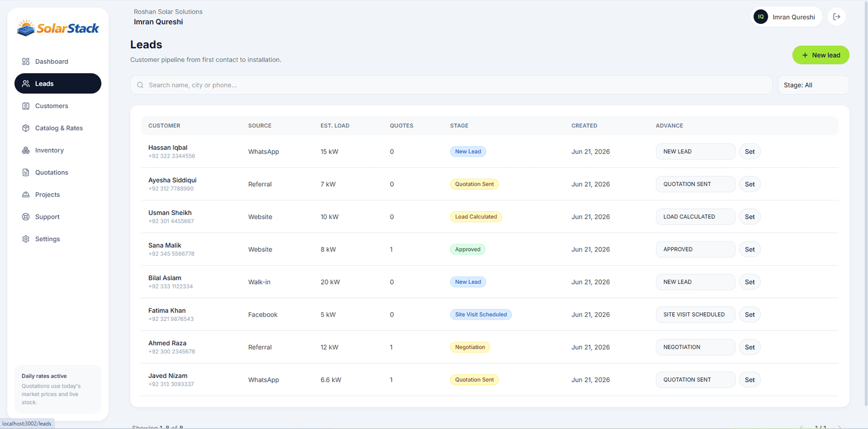Screen dimensions: 868x429
Task: Select customer name Ayesha Siddiqui
Action: point(173,180)
